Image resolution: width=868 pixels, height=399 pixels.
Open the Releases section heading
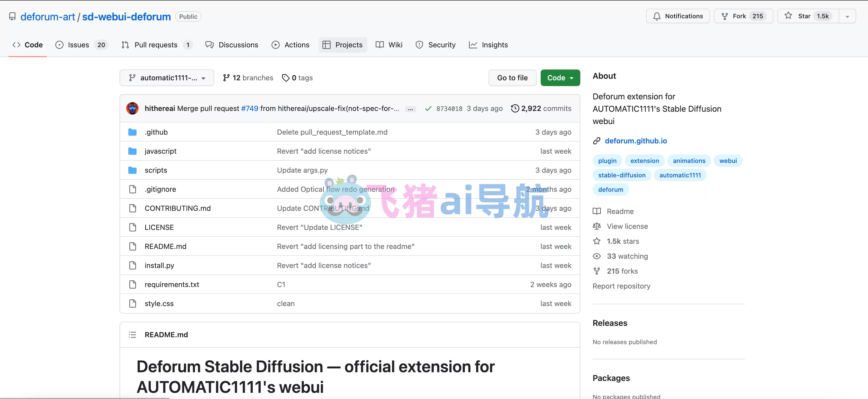click(610, 323)
